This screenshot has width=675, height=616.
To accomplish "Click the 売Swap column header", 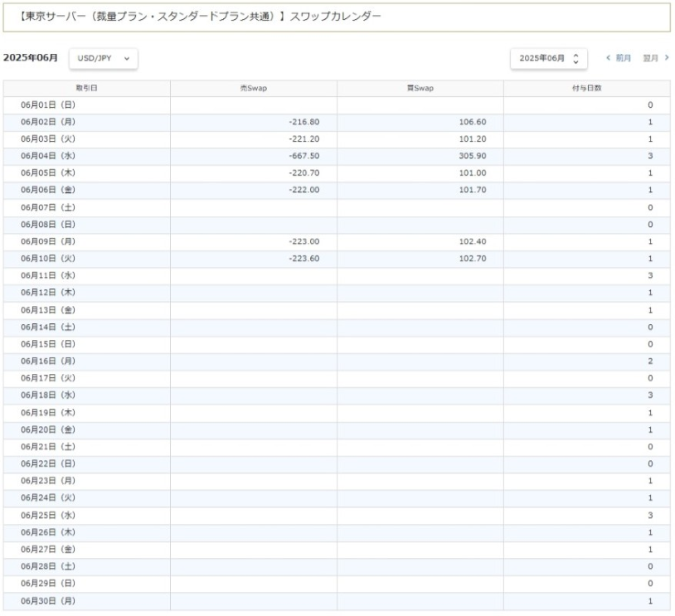I will point(254,88).
